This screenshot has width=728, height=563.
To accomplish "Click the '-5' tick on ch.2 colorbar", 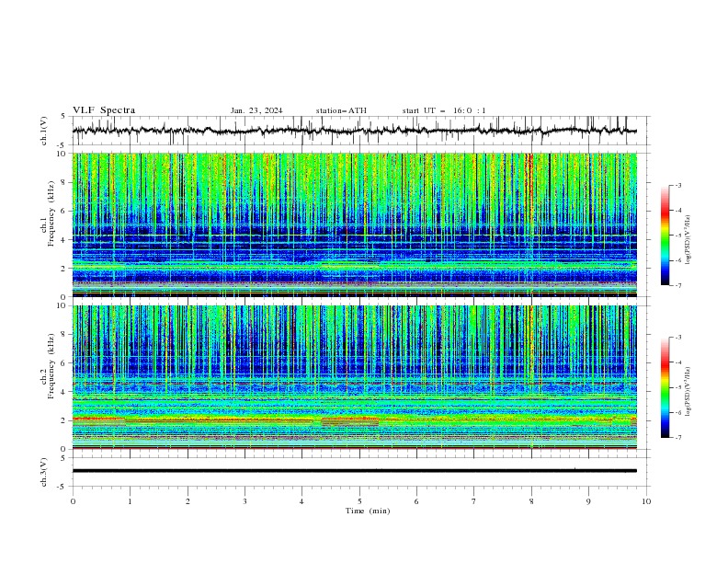I will pos(678,387).
